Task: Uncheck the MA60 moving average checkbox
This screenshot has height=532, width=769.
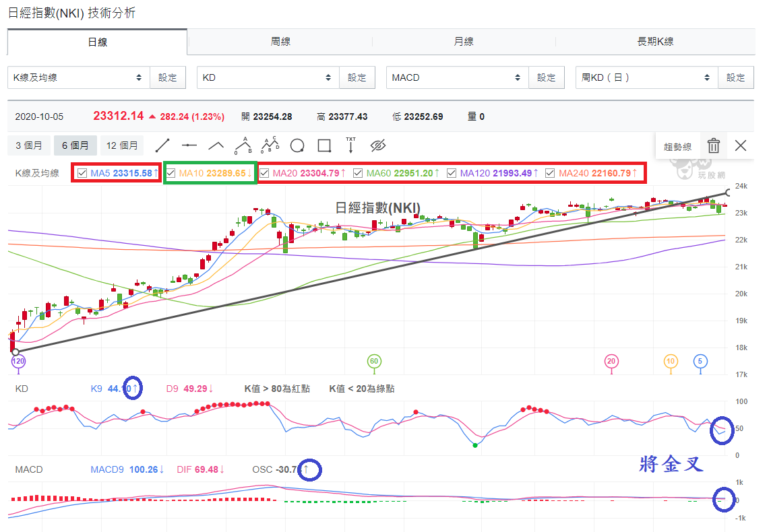Action: click(x=358, y=173)
